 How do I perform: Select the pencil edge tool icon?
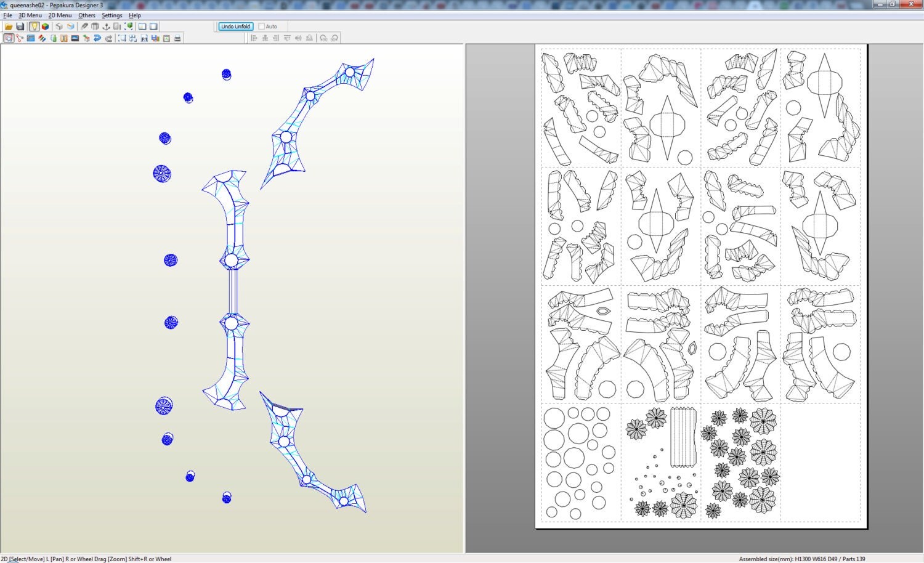[84, 26]
